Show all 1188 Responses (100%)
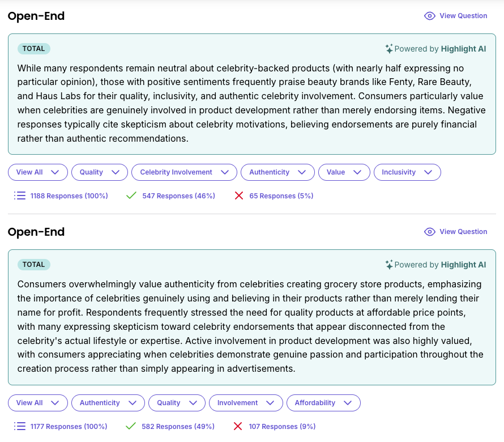The width and height of the screenshot is (504, 442). (x=69, y=196)
